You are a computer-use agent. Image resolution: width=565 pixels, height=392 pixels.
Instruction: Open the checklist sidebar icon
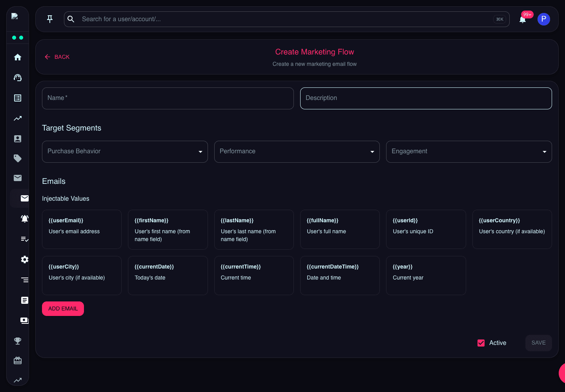click(25, 239)
